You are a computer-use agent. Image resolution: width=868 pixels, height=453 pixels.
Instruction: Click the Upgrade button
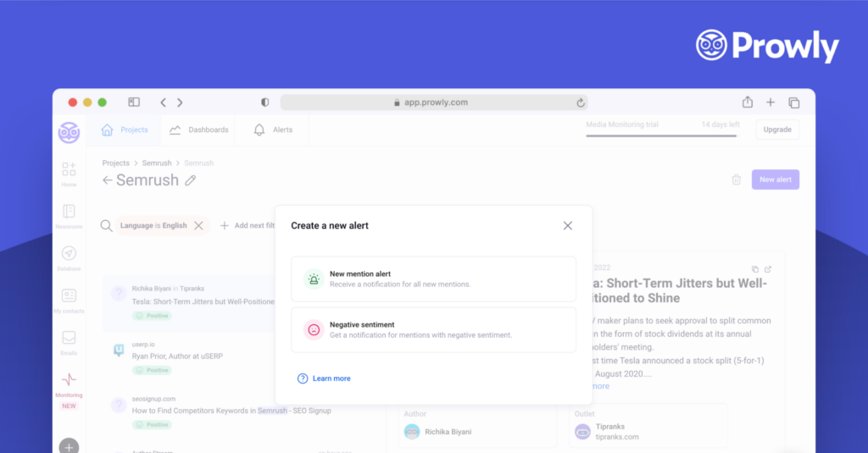(x=776, y=130)
